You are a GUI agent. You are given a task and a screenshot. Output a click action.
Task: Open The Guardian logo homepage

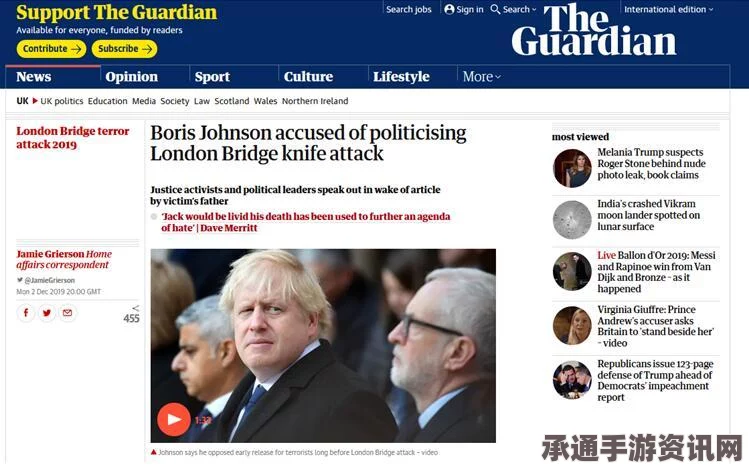click(594, 30)
